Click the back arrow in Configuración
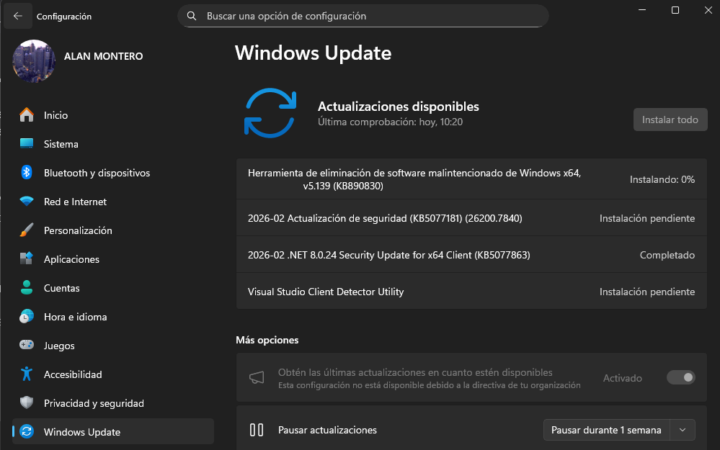This screenshot has width=720, height=450. [17, 16]
